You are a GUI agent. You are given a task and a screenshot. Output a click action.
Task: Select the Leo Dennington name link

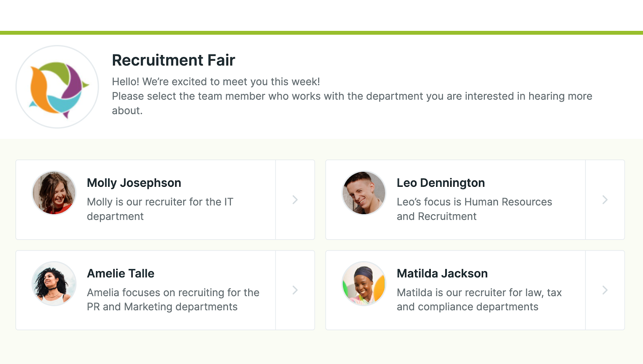point(440,183)
